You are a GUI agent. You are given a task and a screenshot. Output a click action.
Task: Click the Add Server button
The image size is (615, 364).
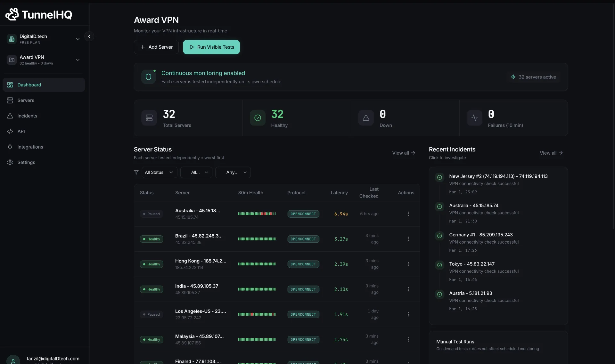[156, 47]
